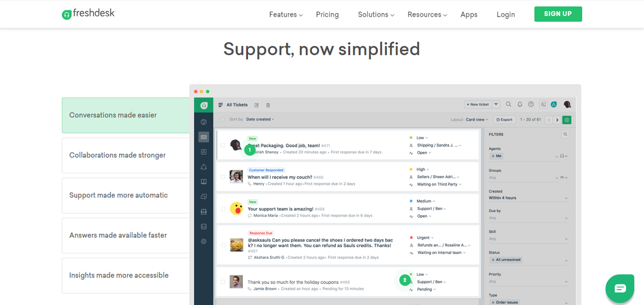Open the notifications bell icon
644x305 pixels.
coord(520,105)
